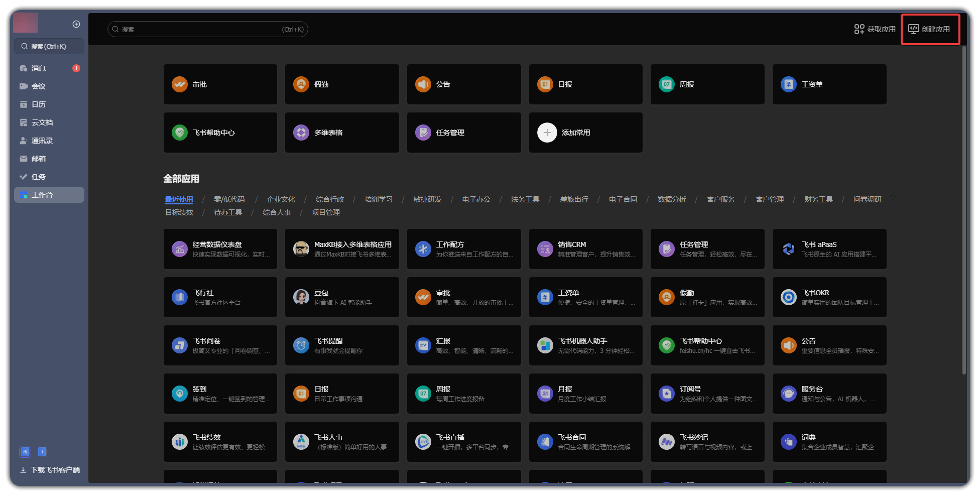Launch the 飞书妙记 app icon
The image size is (980, 496).
click(666, 442)
